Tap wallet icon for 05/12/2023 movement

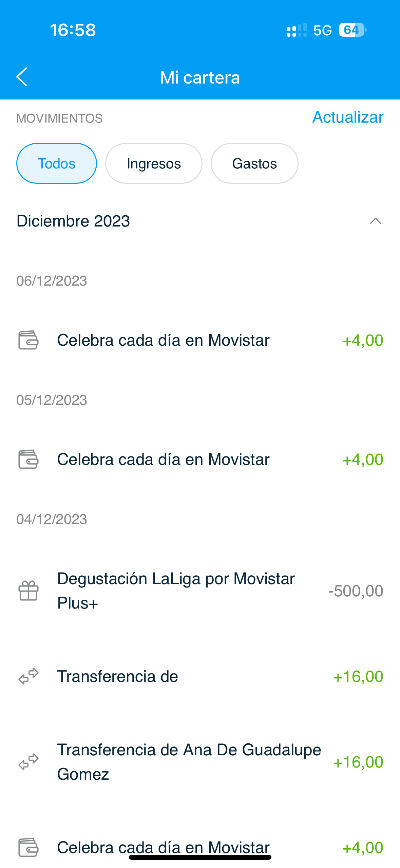click(28, 459)
